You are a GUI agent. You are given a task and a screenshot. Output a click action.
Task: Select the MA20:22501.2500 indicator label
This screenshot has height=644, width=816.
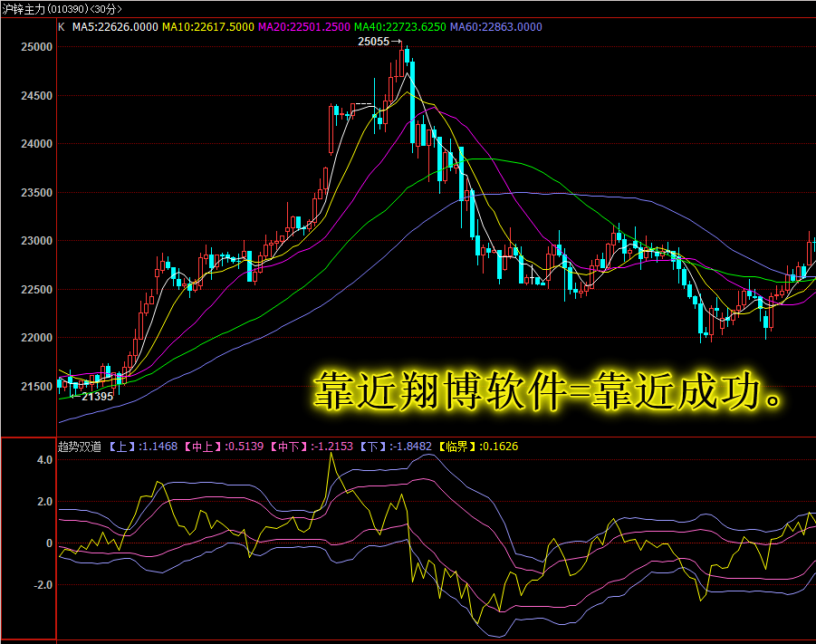304,27
